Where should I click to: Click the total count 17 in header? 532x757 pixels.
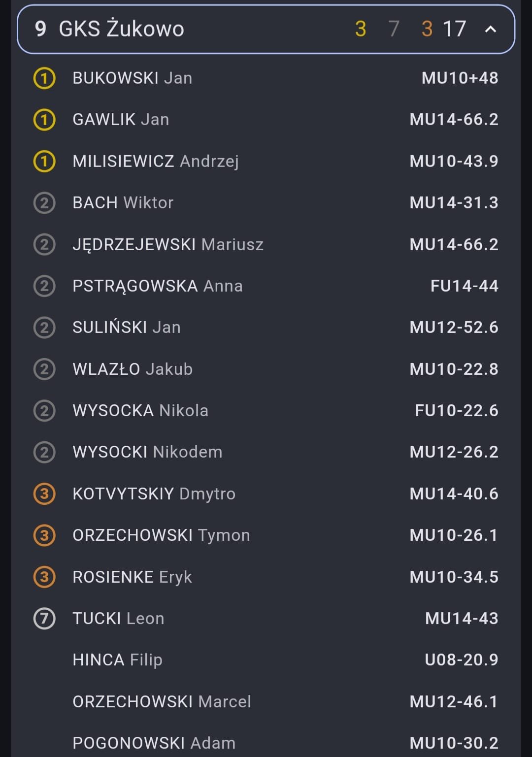coord(454,30)
